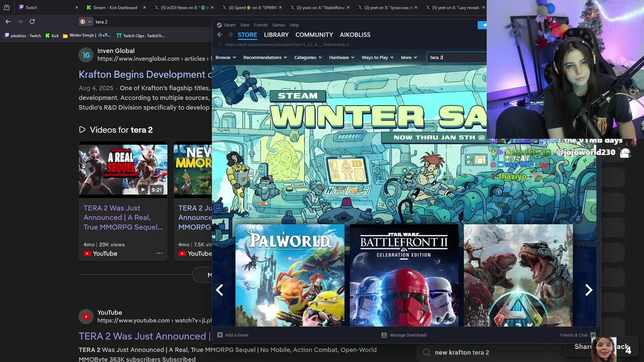Open the Steam menu in Steam window
This screenshot has width=644, height=362.
coord(229,25)
